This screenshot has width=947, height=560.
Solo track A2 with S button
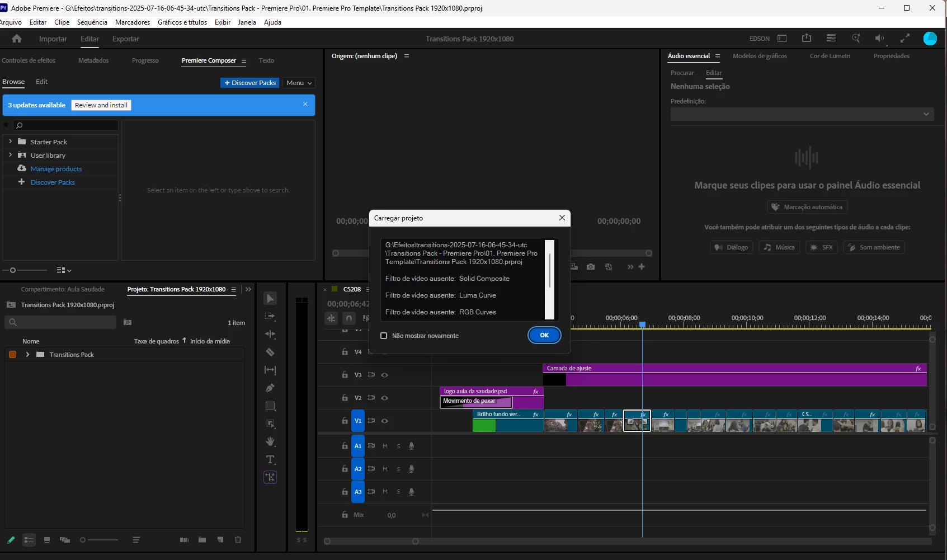[398, 469]
